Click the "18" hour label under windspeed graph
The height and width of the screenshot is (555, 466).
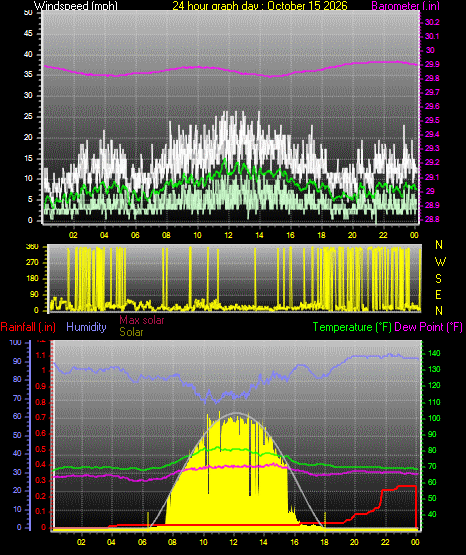[321, 235]
